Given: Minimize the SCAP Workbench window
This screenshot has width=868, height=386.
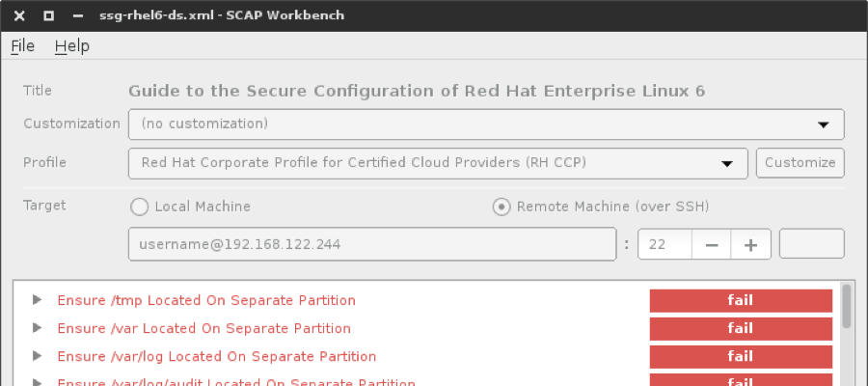Looking at the screenshot, I should pos(78,15).
